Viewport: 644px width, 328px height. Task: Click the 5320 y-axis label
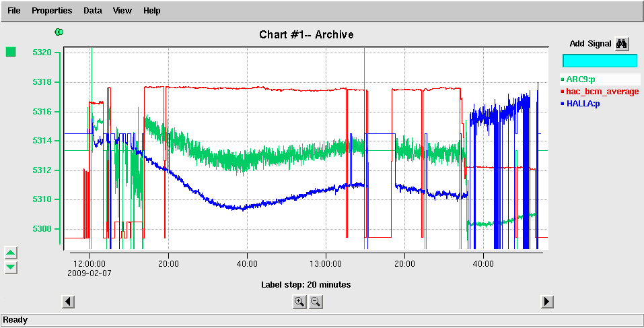click(42, 53)
